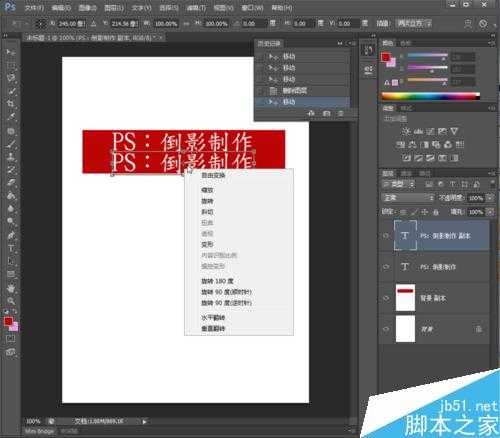Hide the 'PS: 倒影制作' text layer
The width and height of the screenshot is (500, 438).
click(x=386, y=267)
